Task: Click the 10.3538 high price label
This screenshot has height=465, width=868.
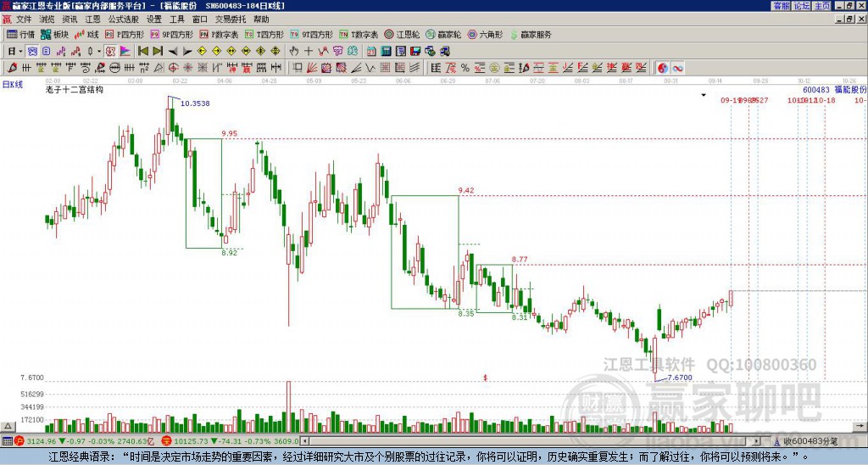Action: click(x=195, y=103)
